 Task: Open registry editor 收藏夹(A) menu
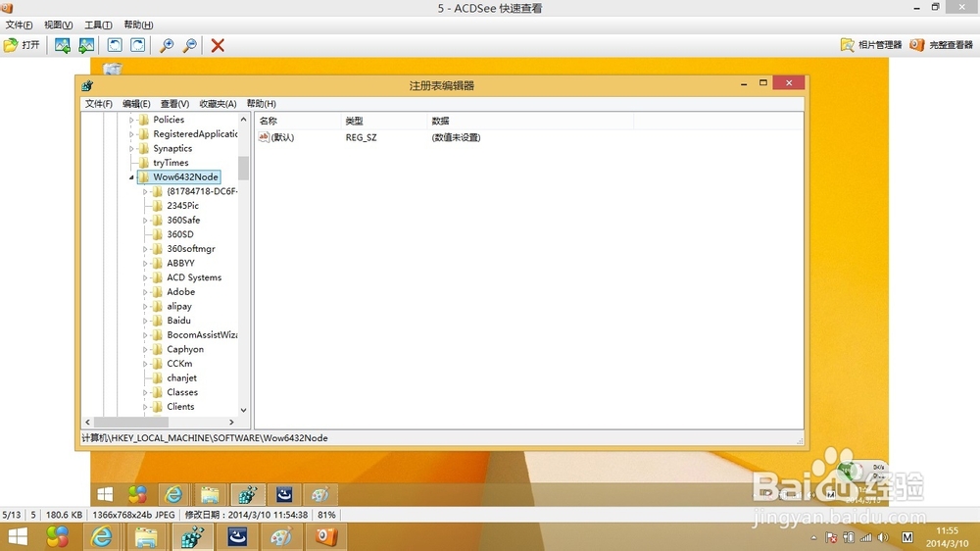218,104
